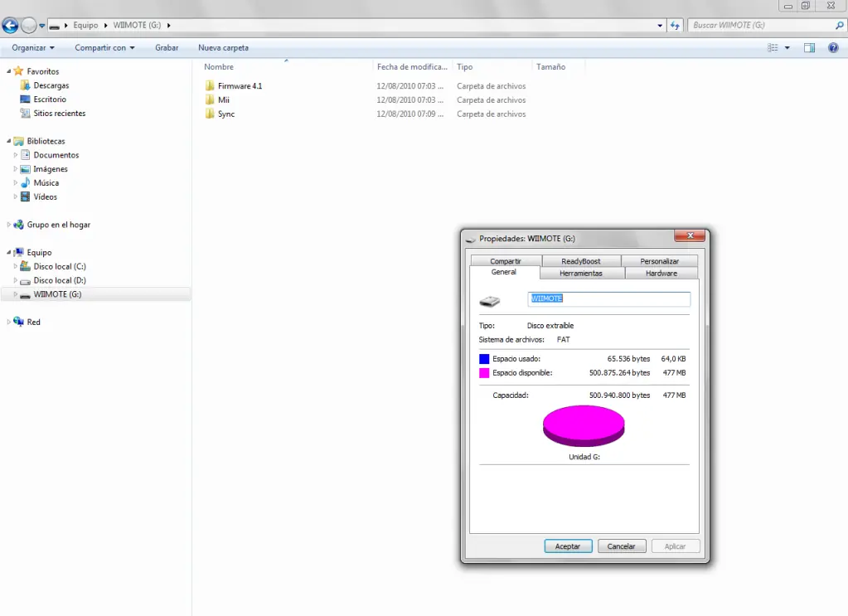This screenshot has height=616, width=848.
Task: Click the Música note icon
Action: pyautogui.click(x=25, y=182)
